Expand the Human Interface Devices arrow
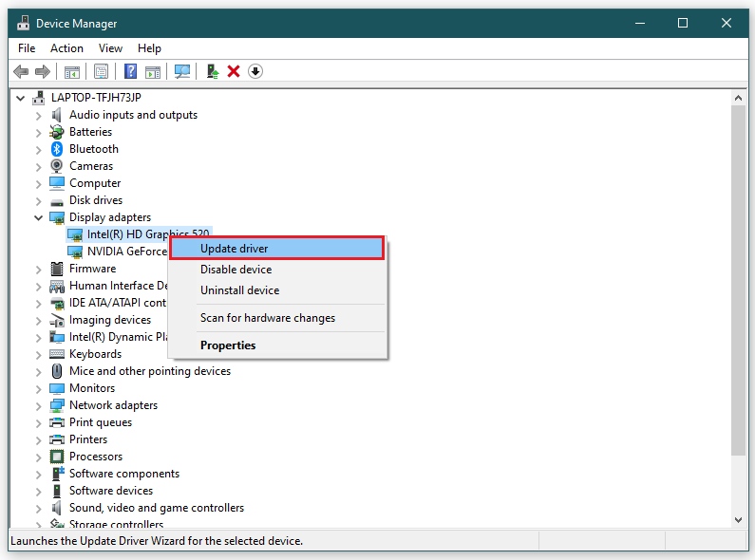This screenshot has width=755, height=560. 39,287
